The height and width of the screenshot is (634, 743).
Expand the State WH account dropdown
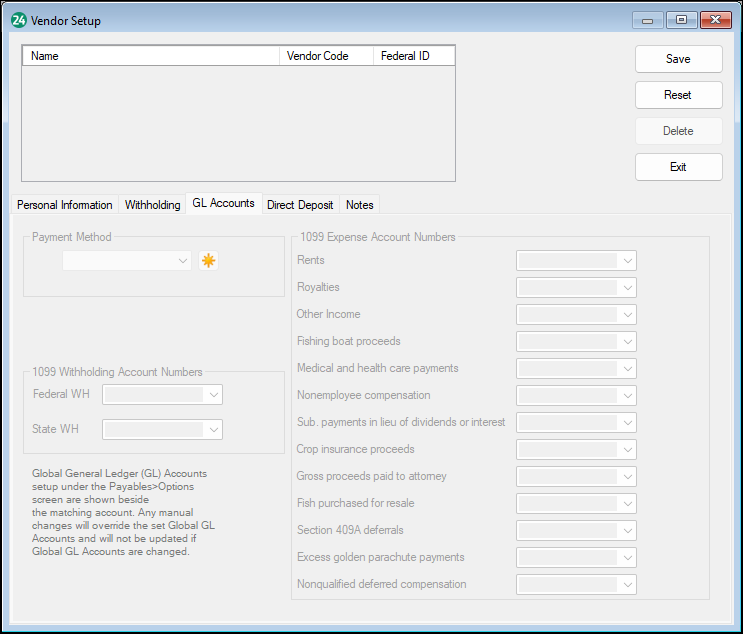163,429
